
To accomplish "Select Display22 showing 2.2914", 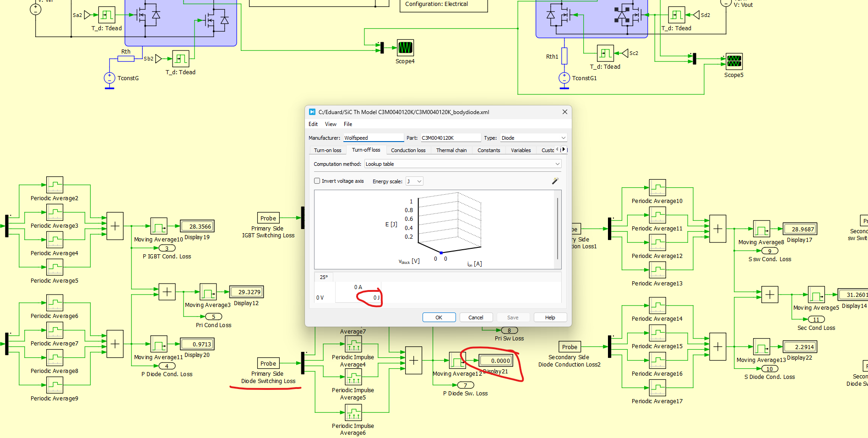I will pos(800,347).
